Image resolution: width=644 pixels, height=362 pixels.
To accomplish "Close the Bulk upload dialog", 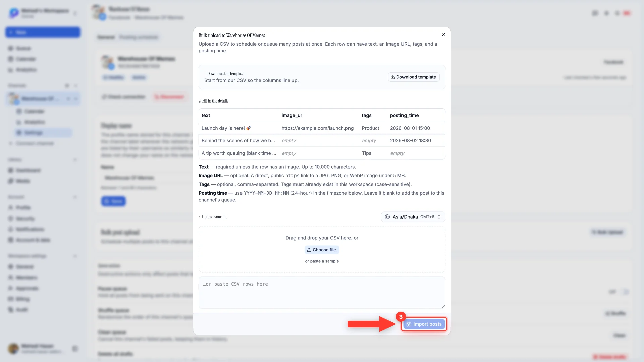I will (443, 35).
